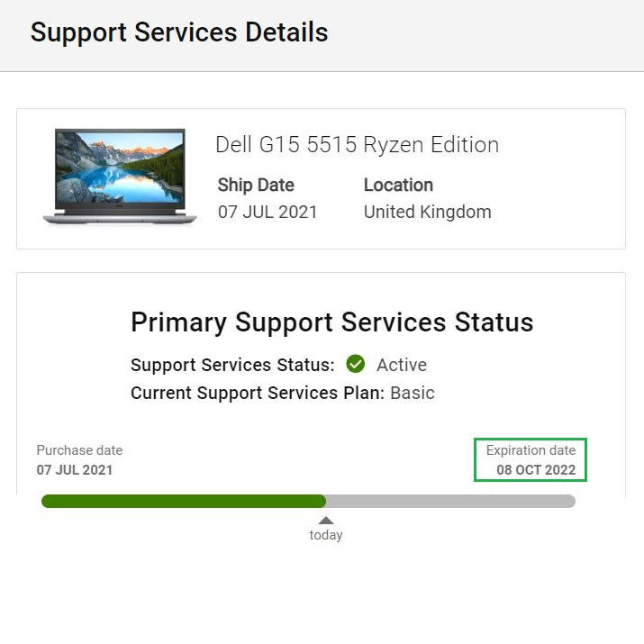Click the ship date value under Ship Date

tap(268, 213)
